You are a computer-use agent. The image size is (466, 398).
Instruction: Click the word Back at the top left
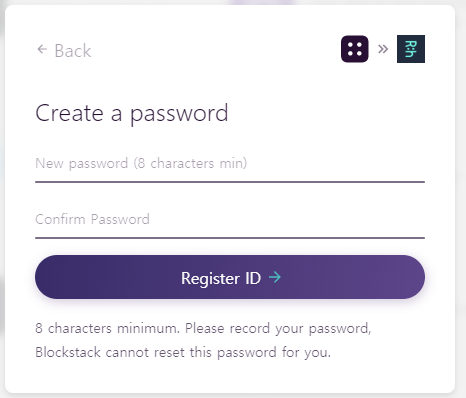73,51
